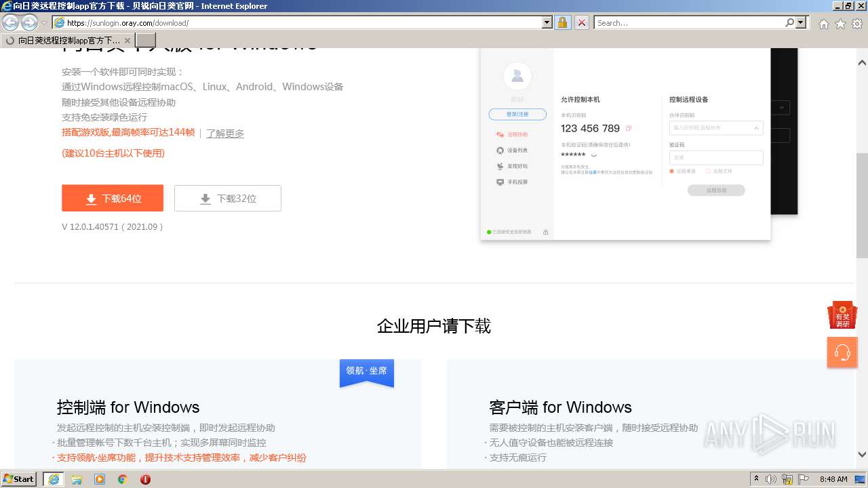Screen dimensions: 868x488
Task: Expand the partner ID dropdown in preview
Action: 756,127
